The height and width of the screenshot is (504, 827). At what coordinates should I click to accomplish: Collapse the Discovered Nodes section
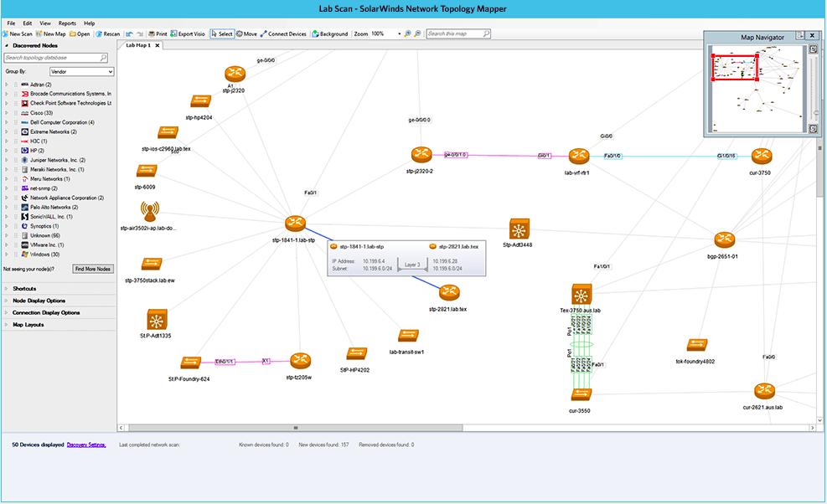7,46
